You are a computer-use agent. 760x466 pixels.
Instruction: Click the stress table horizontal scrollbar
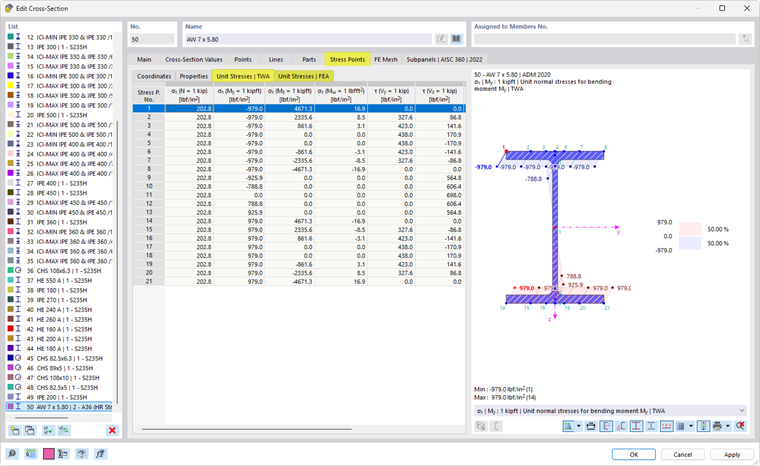coord(247,429)
